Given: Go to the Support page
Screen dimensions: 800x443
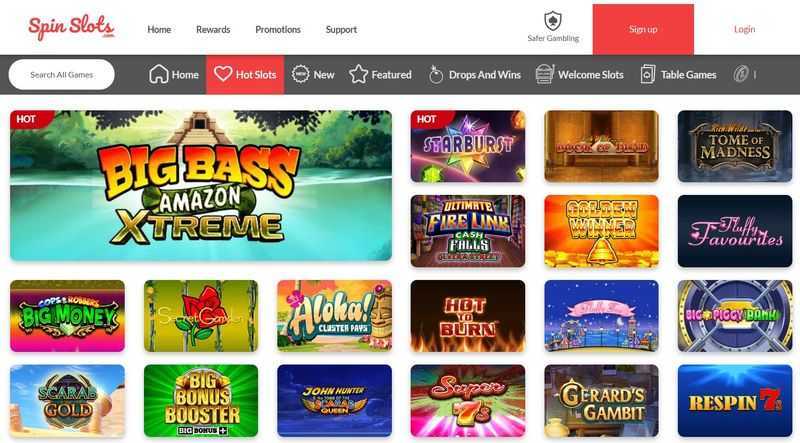Looking at the screenshot, I should (x=341, y=30).
